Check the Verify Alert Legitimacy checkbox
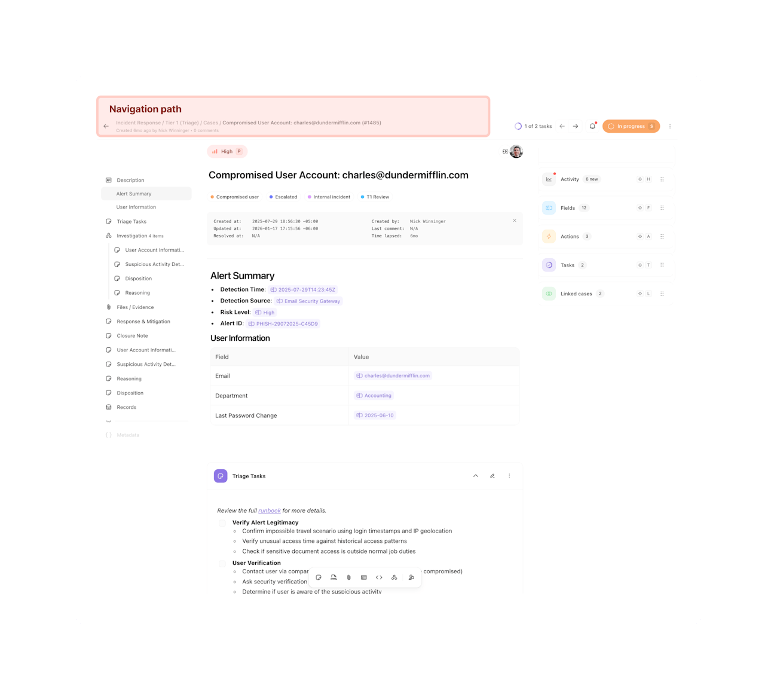 (222, 523)
